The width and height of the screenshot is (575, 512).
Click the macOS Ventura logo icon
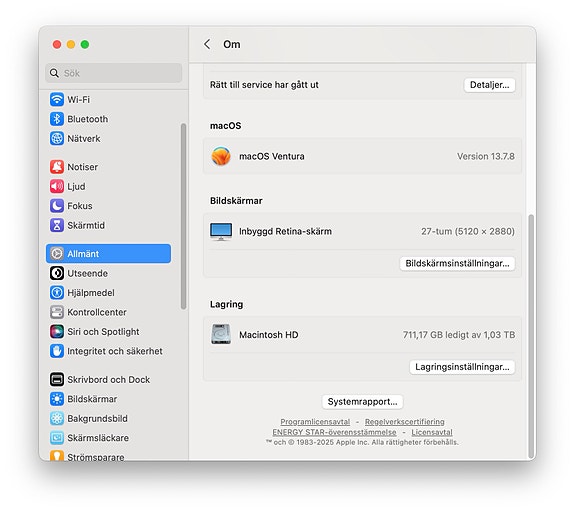pos(221,156)
